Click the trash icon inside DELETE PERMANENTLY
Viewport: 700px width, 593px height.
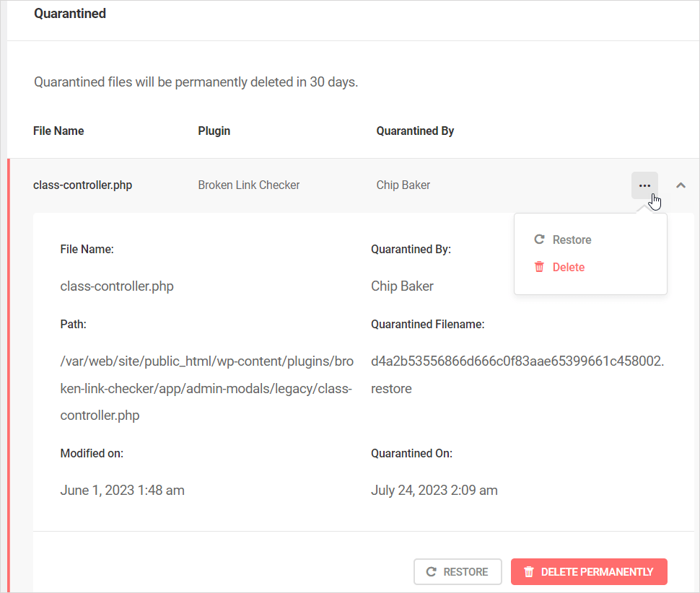point(529,571)
